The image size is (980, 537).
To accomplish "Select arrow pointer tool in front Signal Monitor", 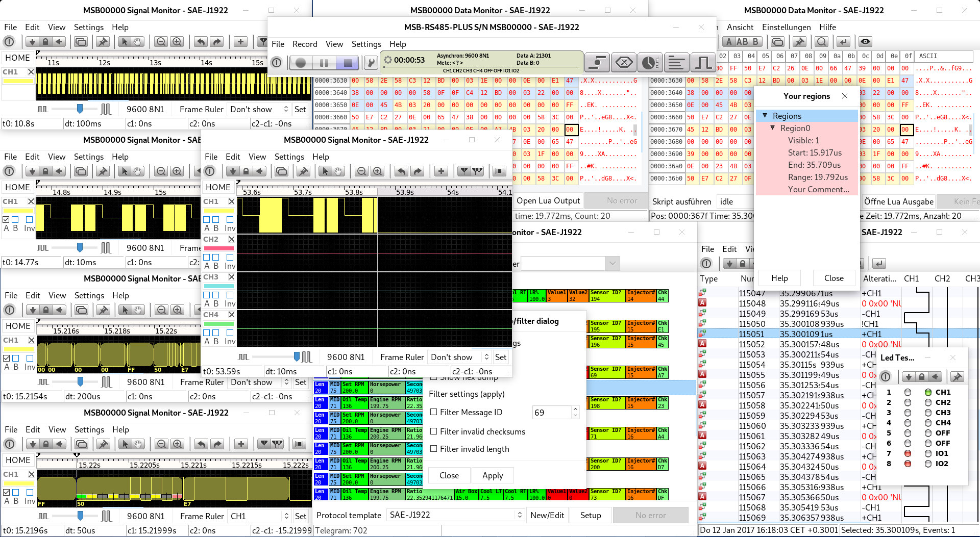I will (x=325, y=171).
